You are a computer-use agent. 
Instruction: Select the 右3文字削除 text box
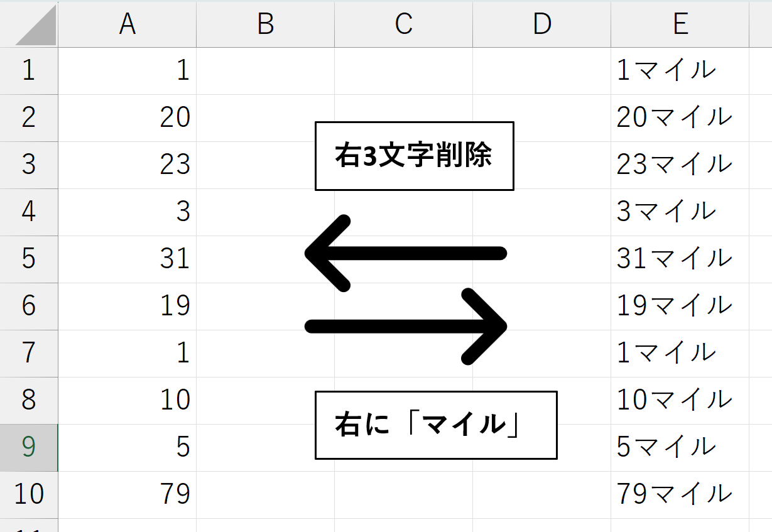pyautogui.click(x=414, y=156)
